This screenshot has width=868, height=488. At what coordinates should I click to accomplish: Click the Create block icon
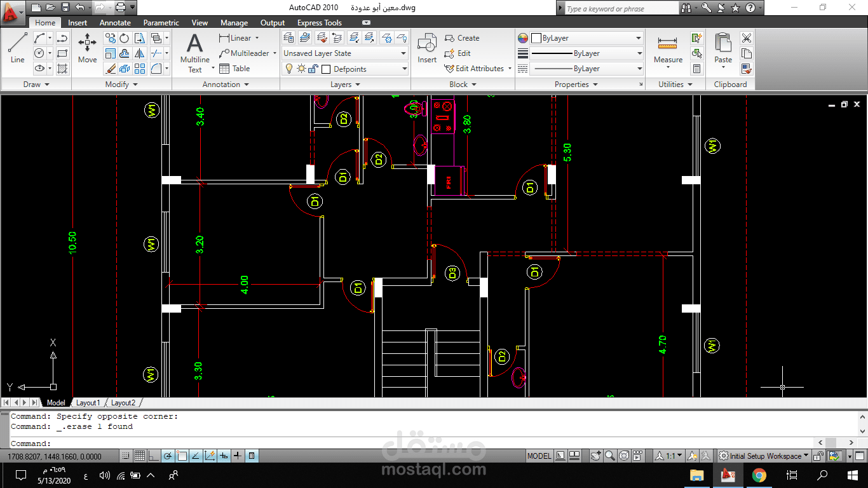pos(462,38)
